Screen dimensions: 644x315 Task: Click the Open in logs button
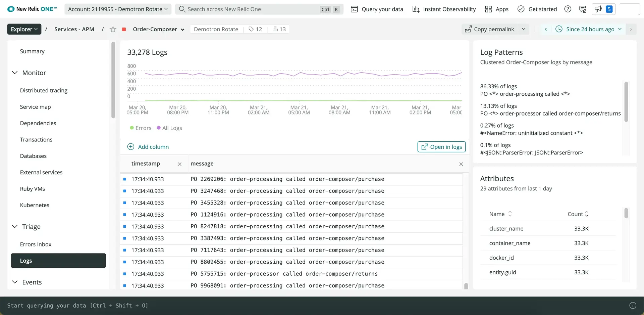tap(441, 147)
